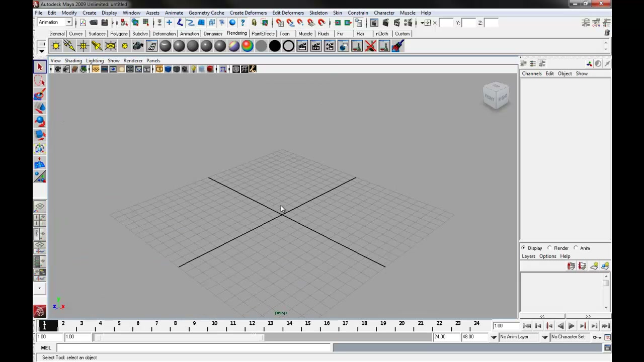The image size is (644, 362).
Task: Open the File menu
Action: 38,13
